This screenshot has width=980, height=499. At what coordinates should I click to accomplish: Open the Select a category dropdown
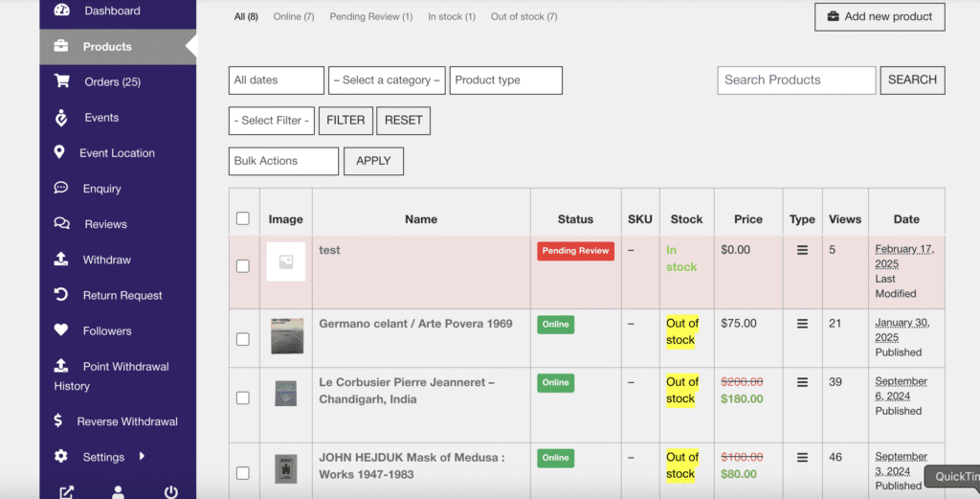[x=387, y=80]
